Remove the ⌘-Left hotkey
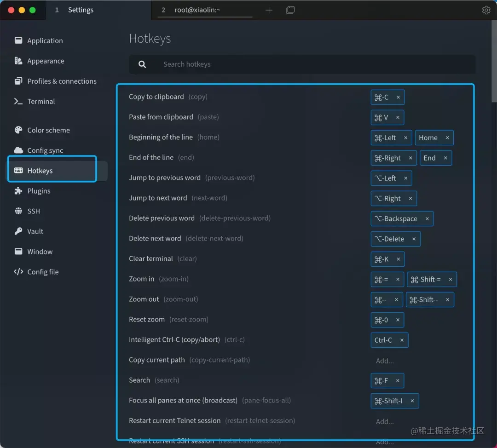 point(405,138)
